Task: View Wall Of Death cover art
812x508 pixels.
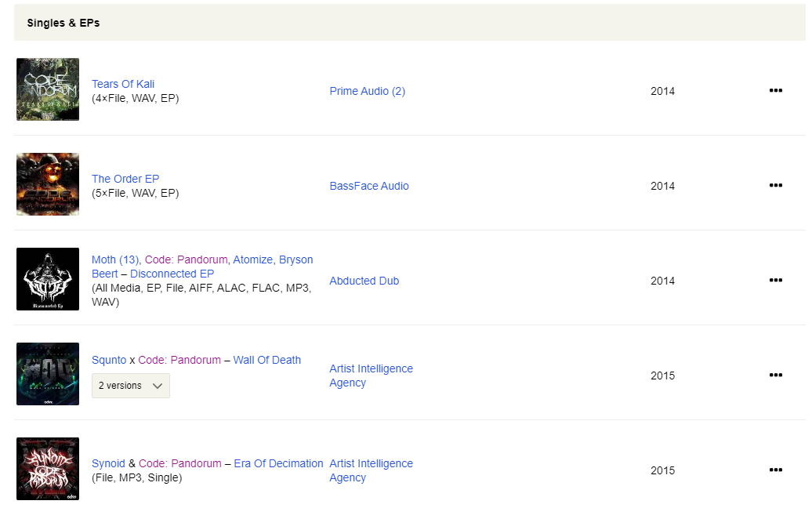Action: point(48,374)
